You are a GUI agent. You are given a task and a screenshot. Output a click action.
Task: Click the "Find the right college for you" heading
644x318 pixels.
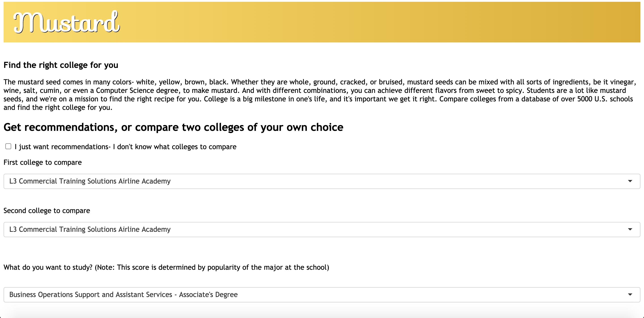click(61, 65)
